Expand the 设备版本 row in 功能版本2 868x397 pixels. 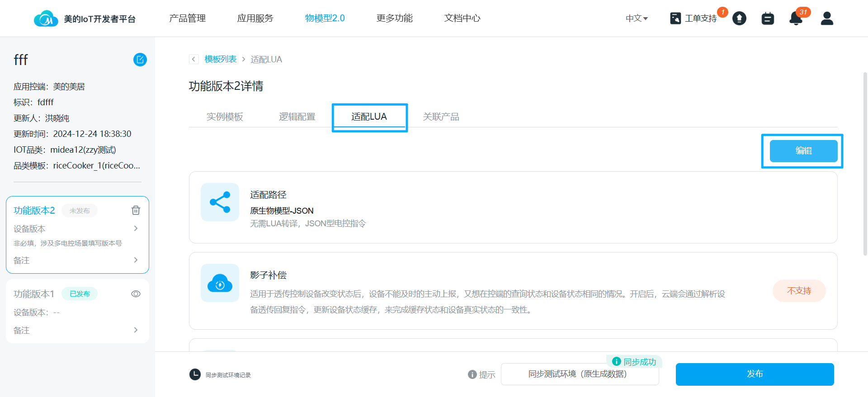tap(136, 229)
